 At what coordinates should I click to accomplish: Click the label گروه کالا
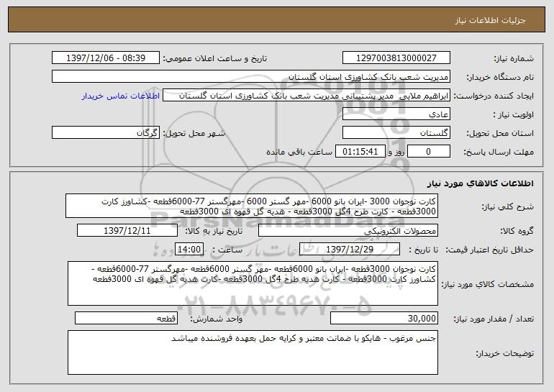tap(517, 231)
